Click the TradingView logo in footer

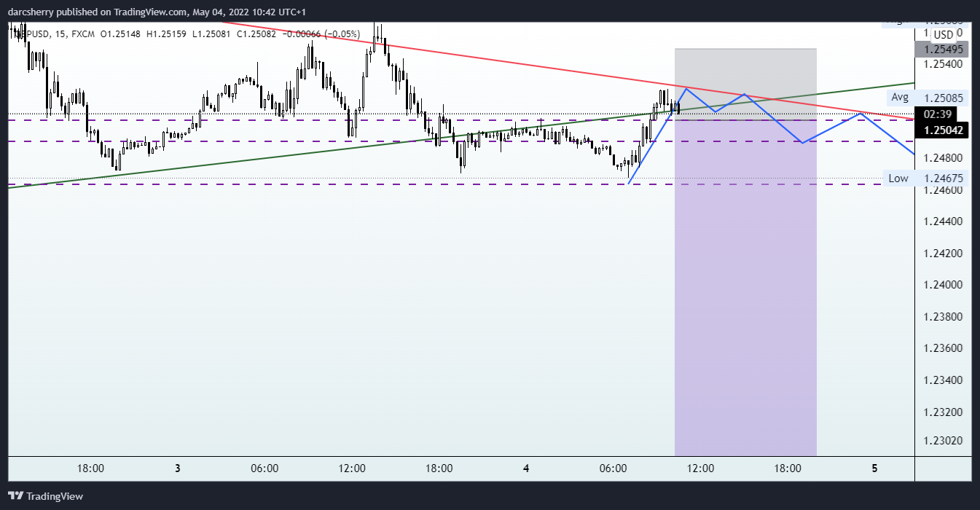coord(45,496)
